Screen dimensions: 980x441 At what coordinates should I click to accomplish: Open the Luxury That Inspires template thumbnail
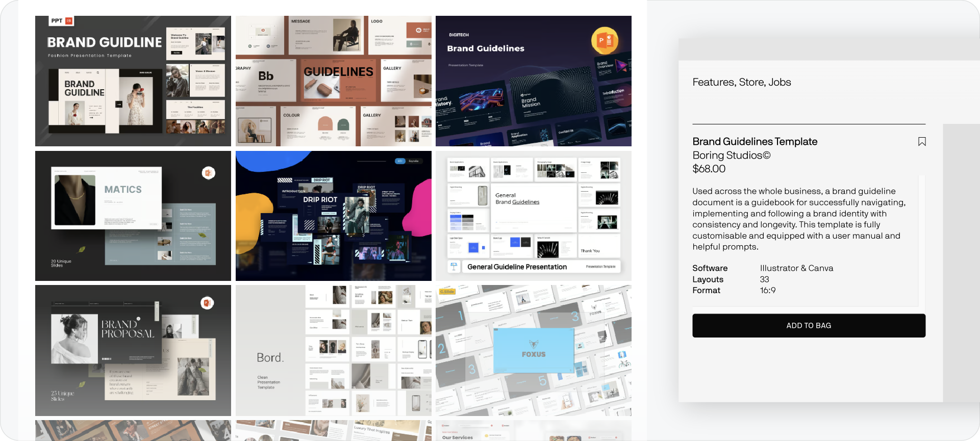point(334,430)
